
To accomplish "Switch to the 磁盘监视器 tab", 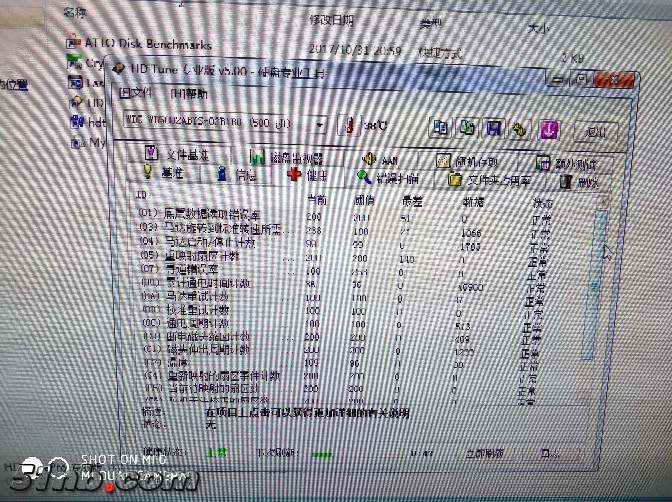I will point(290,158).
